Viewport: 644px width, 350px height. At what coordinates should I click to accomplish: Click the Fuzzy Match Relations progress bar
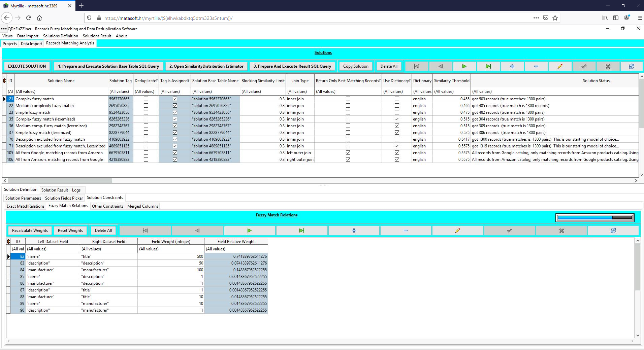[595, 218]
